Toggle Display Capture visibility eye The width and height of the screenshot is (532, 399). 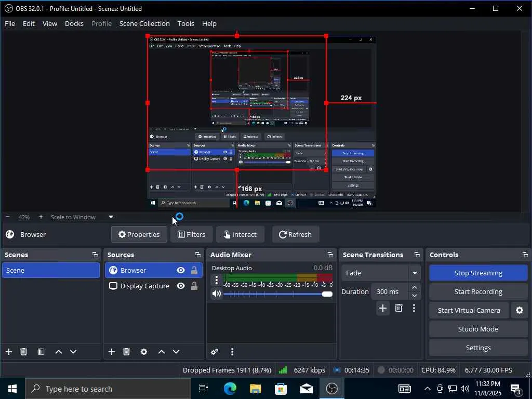click(x=181, y=286)
